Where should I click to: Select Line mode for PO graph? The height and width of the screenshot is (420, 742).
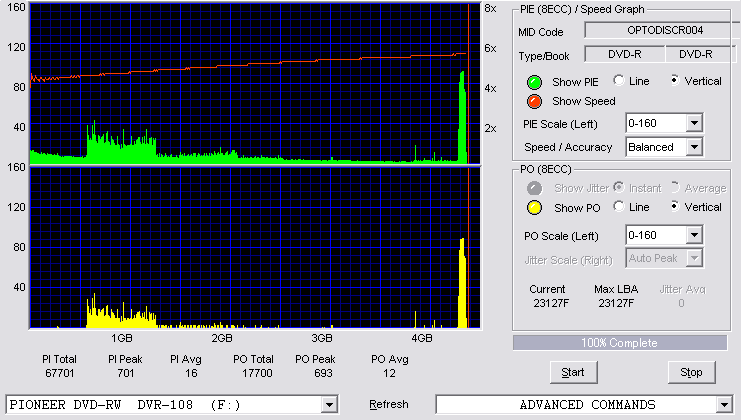click(618, 206)
